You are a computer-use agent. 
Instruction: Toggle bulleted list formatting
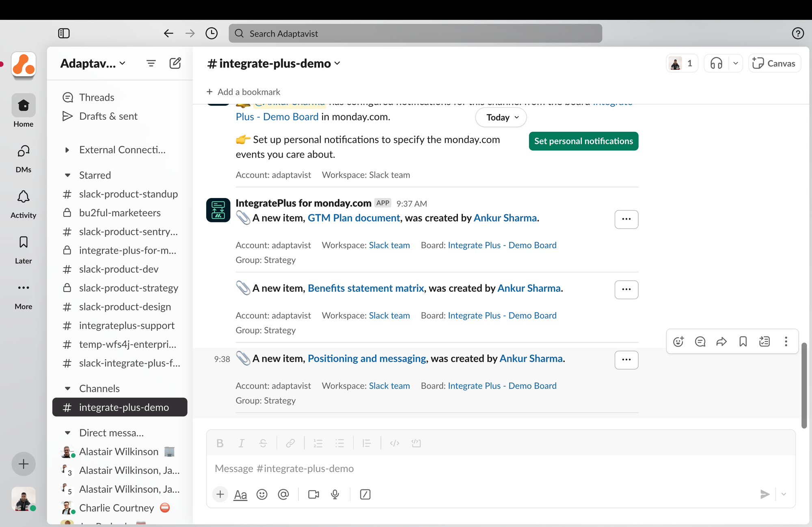(x=340, y=443)
